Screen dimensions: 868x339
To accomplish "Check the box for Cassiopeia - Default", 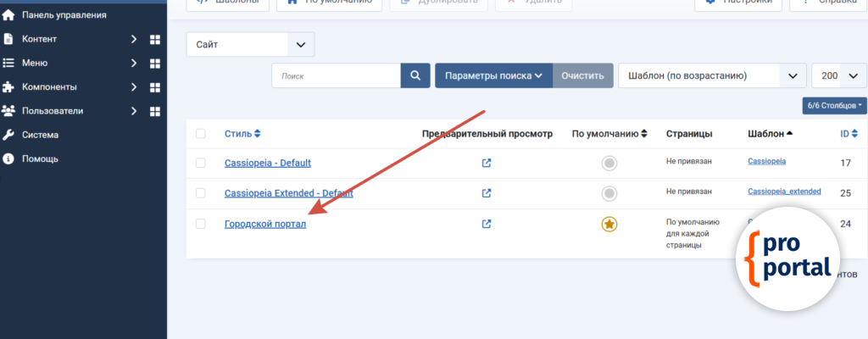I will [201, 163].
